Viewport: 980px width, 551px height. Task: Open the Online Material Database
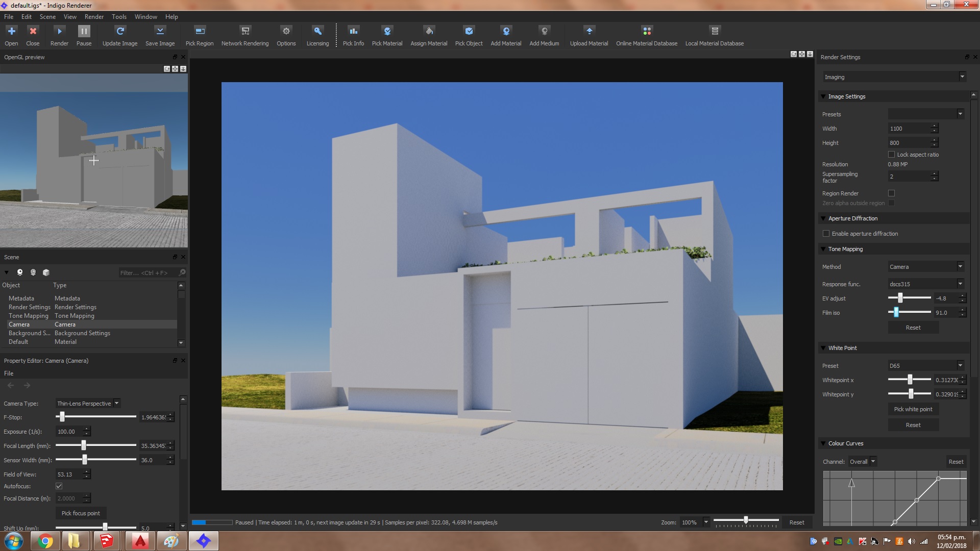647,32
